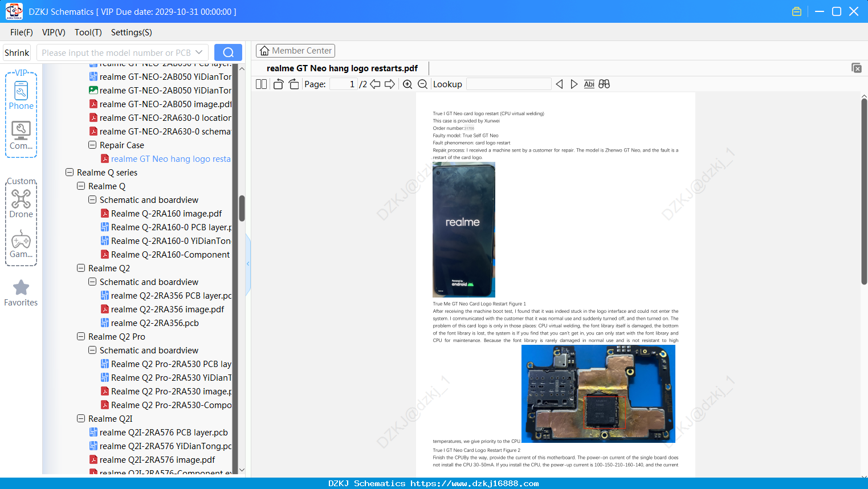Open Drone category in sidebar
This screenshot has height=489, width=868.
(21, 203)
